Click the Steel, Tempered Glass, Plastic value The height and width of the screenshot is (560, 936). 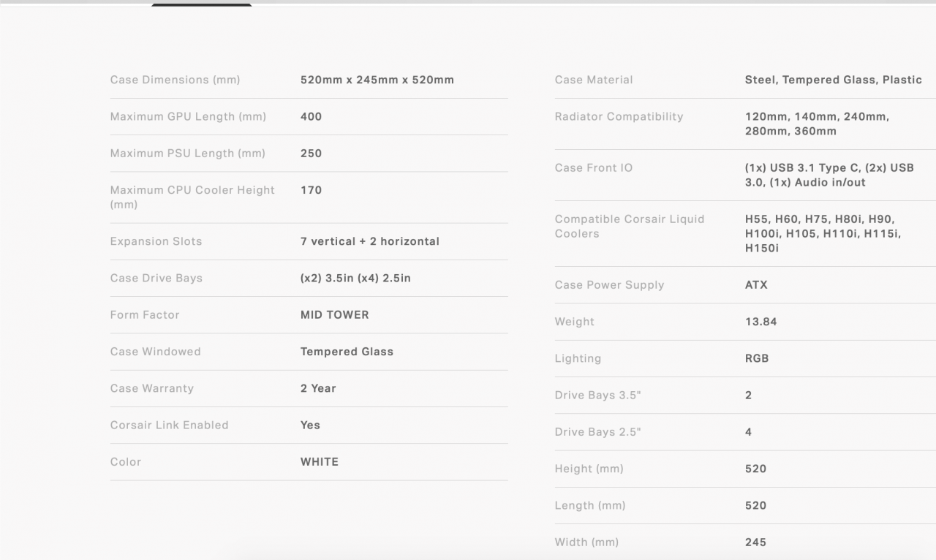[x=833, y=80]
